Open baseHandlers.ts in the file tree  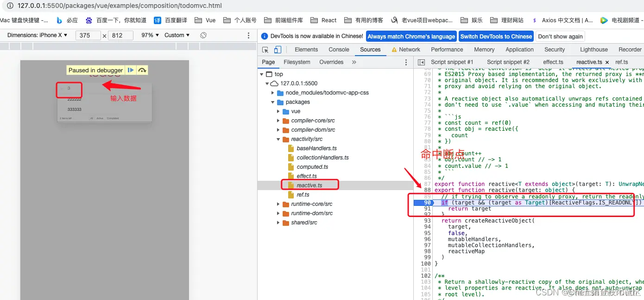[x=316, y=148]
